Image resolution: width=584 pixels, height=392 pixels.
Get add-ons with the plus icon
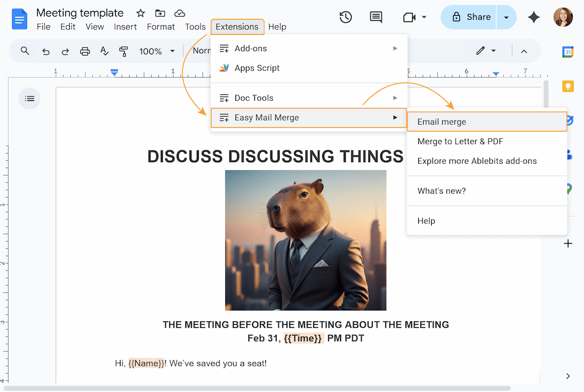click(x=568, y=243)
